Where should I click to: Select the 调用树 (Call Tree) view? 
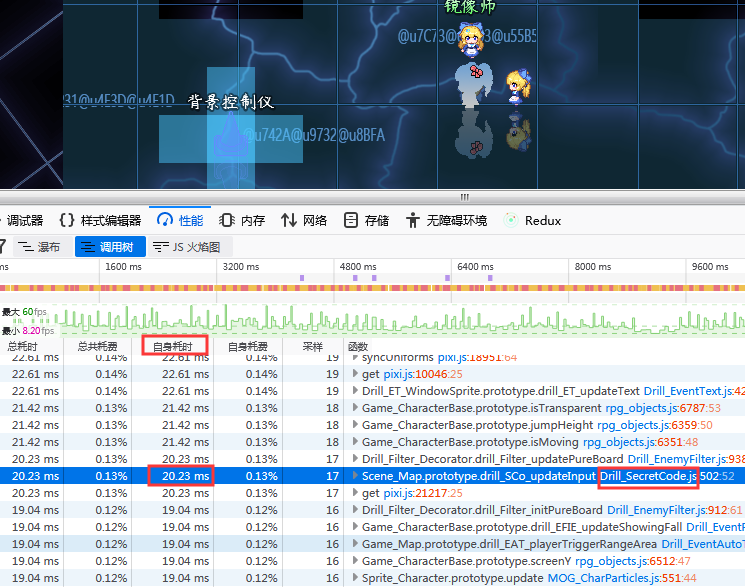pyautogui.click(x=110, y=246)
